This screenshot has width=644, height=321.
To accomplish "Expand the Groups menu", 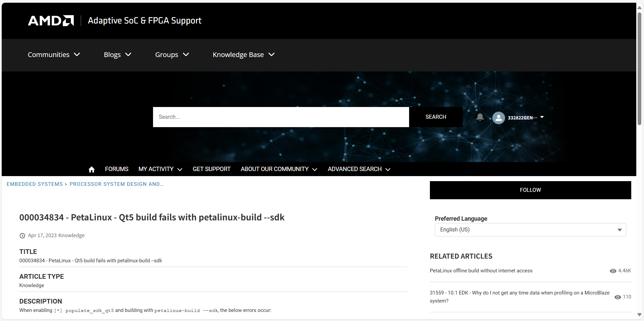I will click(172, 55).
